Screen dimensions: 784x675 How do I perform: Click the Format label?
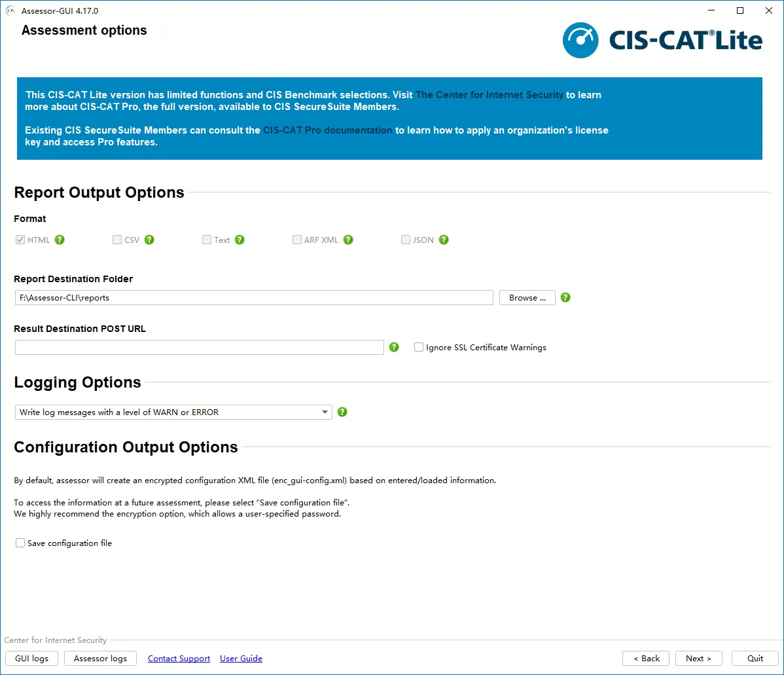[30, 219]
